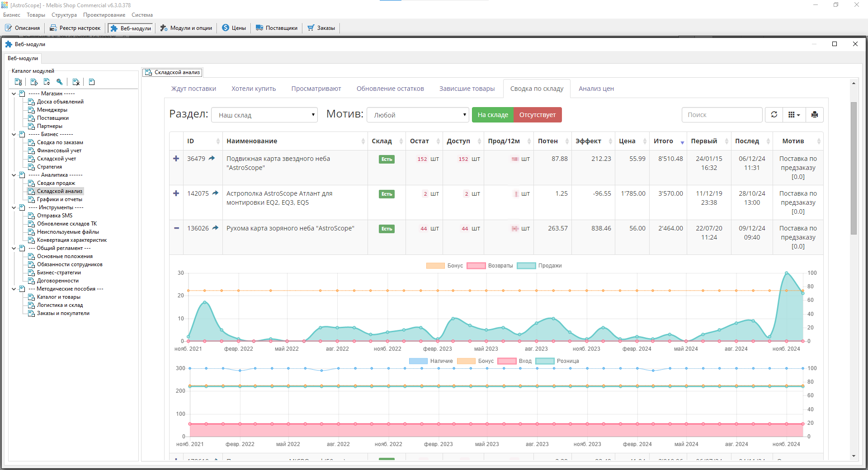Click the Есть stock badge for item 142075
This screenshot has height=470, width=868.
387,194
